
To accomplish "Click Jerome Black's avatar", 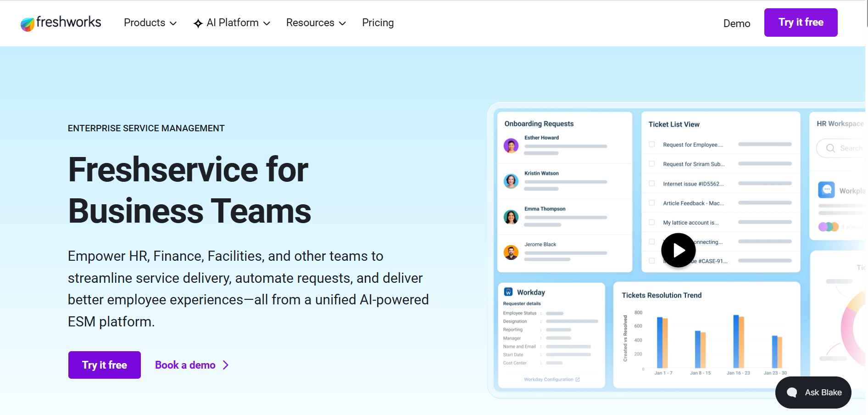I will coord(511,252).
